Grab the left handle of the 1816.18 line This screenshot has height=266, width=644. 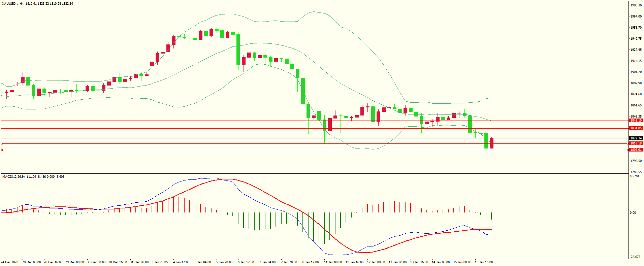coord(2,143)
